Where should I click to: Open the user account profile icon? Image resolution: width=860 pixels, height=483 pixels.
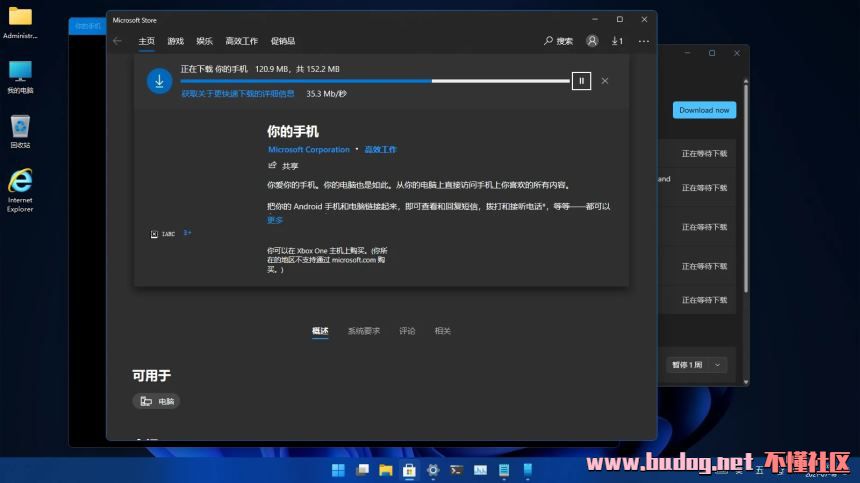[592, 41]
